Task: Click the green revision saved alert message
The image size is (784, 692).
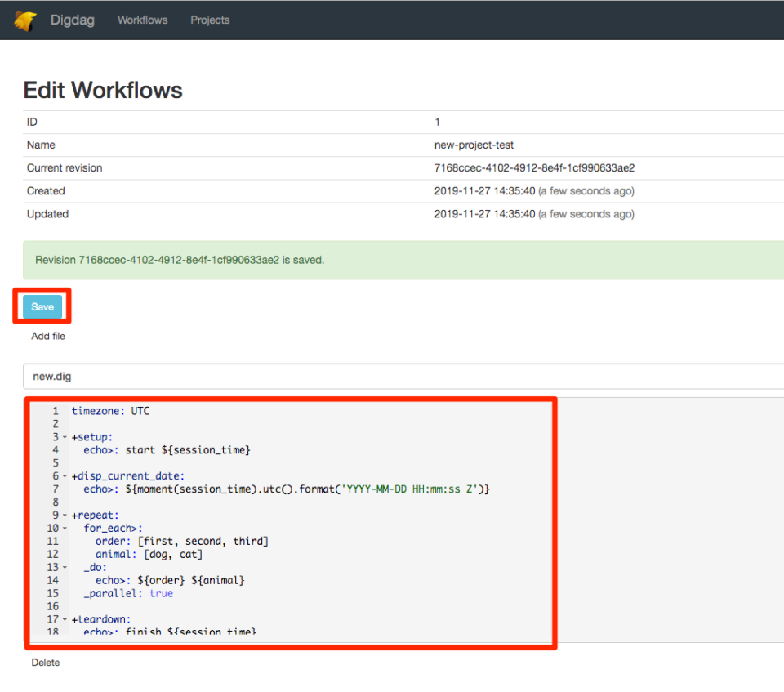Action: (x=180, y=261)
